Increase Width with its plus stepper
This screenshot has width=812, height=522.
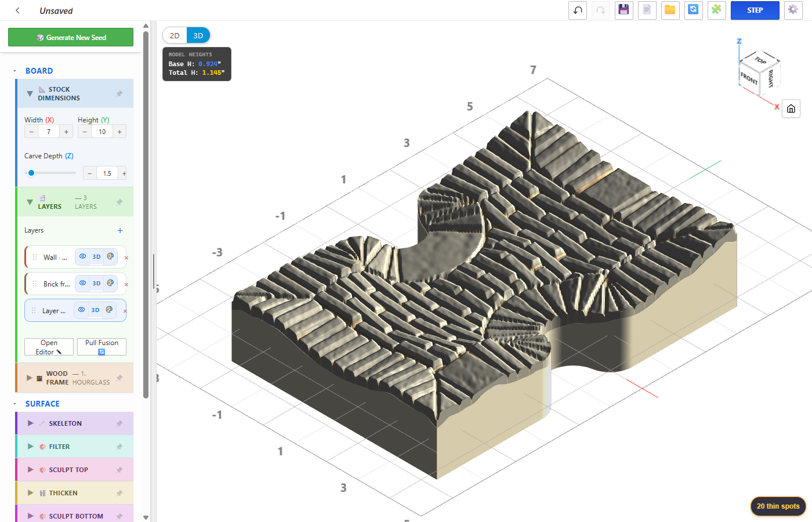coord(66,132)
